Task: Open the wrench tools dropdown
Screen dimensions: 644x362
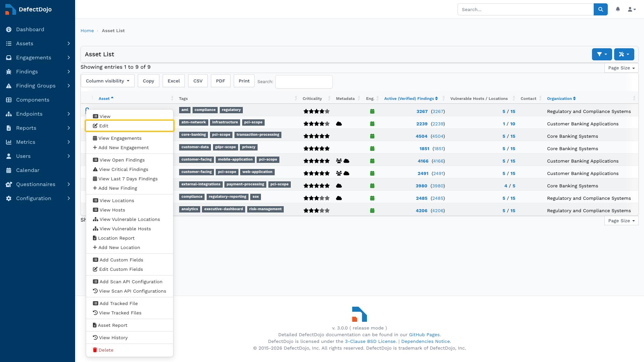Action: coord(624,54)
